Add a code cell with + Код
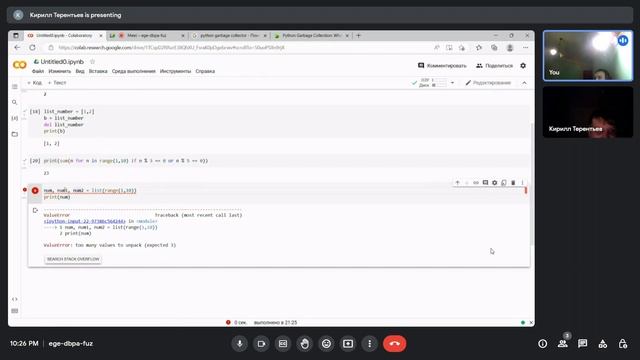Image resolution: width=640 pixels, height=360 pixels. click(x=34, y=83)
